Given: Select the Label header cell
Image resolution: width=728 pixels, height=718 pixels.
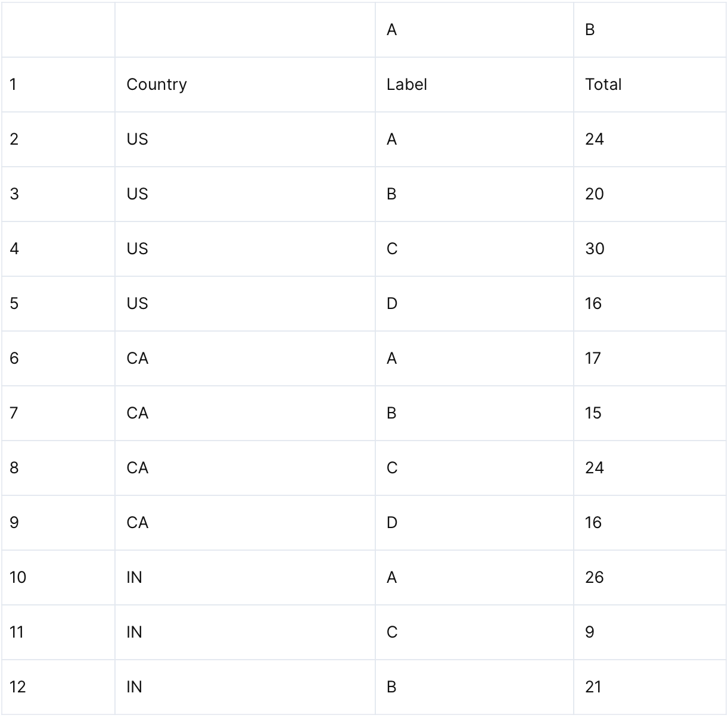Looking at the screenshot, I should click(474, 85).
